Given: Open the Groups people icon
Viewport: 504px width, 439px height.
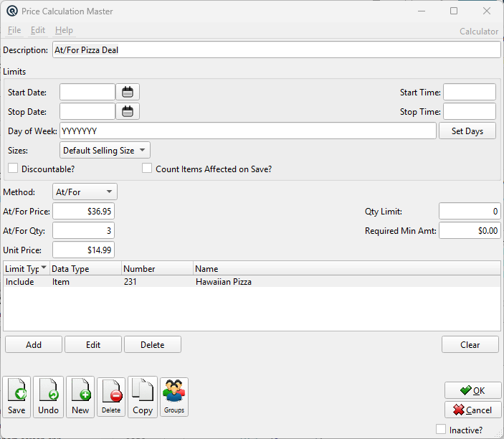Looking at the screenshot, I should pos(174,397).
